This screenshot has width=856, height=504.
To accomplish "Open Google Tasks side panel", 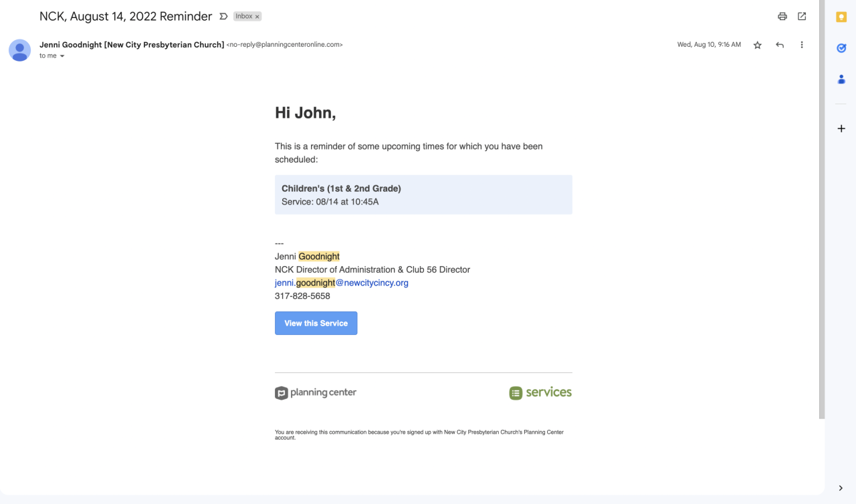I will point(841,48).
